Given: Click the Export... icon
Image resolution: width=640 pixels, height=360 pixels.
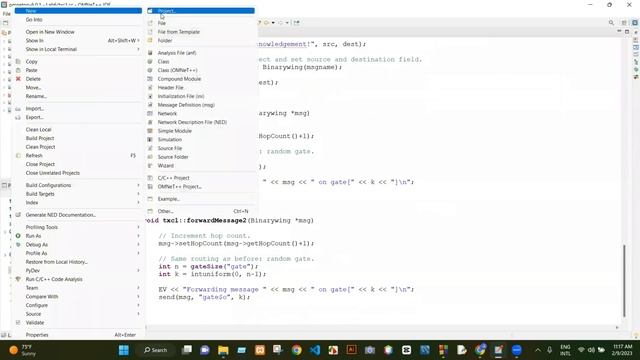Looking at the screenshot, I should tap(18, 117).
